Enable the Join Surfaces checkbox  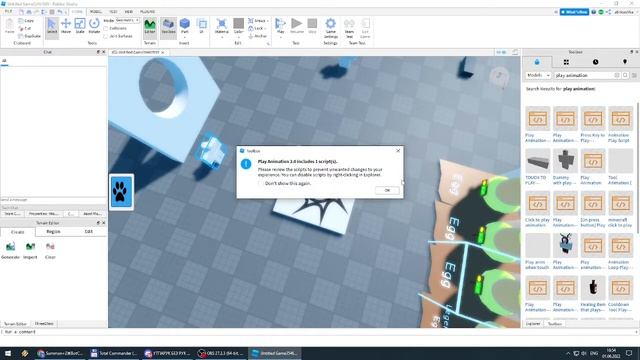(106, 36)
